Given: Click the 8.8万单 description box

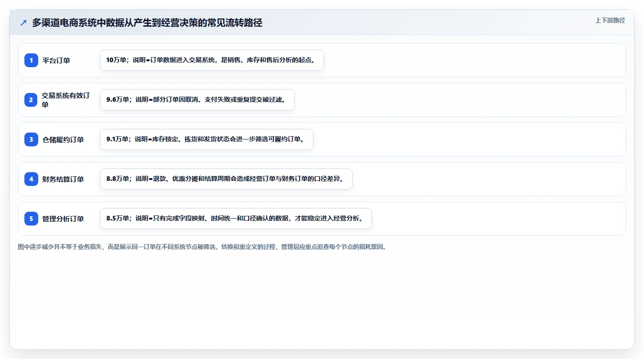Looking at the screenshot, I should pyautogui.click(x=226, y=179).
